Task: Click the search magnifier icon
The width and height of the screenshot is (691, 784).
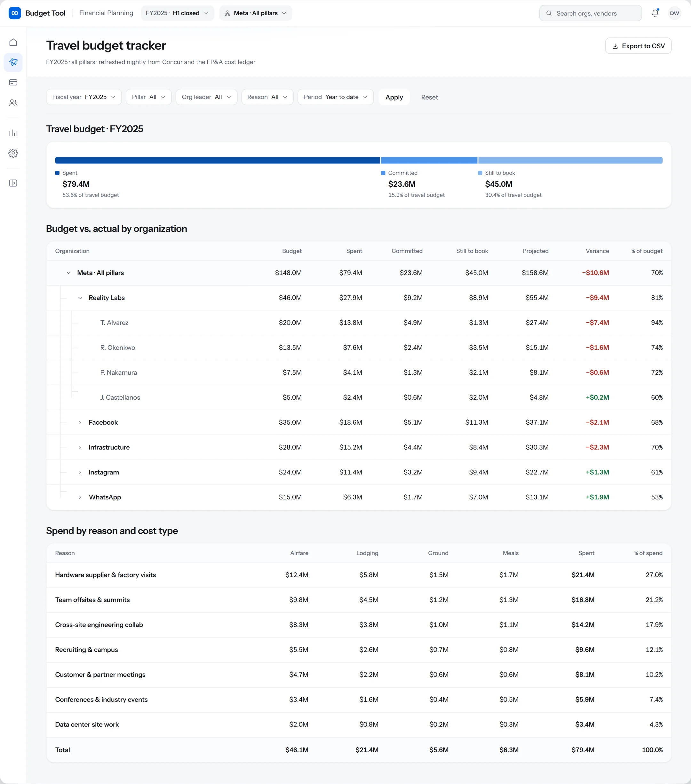Action: coord(549,13)
